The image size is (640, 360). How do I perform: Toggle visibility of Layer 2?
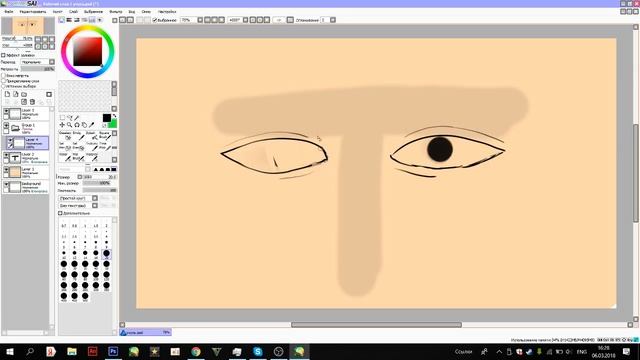tap(6, 155)
